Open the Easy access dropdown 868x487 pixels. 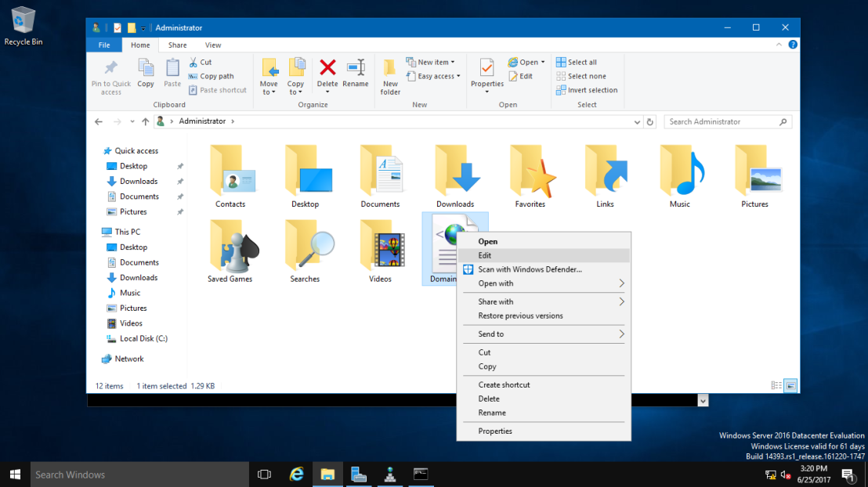[x=433, y=76]
